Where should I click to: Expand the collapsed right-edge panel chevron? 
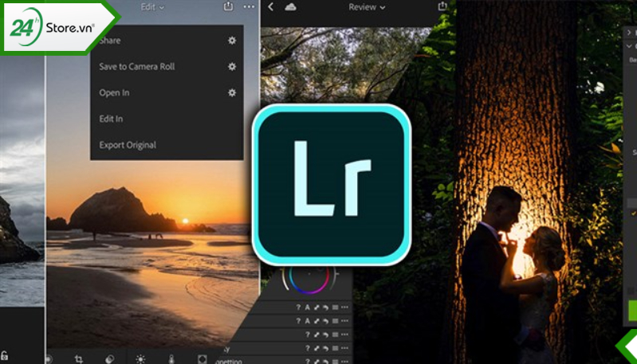[629, 33]
